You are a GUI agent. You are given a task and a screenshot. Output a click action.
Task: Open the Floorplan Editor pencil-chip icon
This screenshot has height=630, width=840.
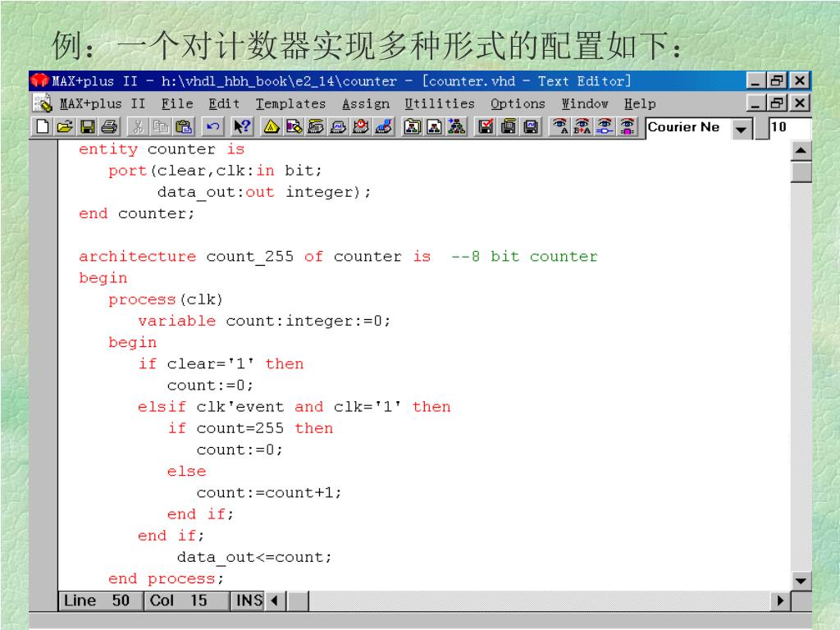coord(294,127)
